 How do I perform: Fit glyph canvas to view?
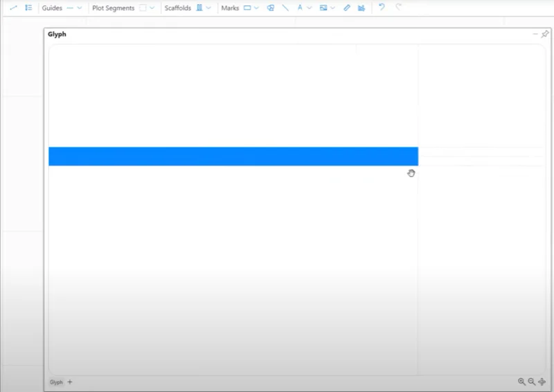pos(542,382)
